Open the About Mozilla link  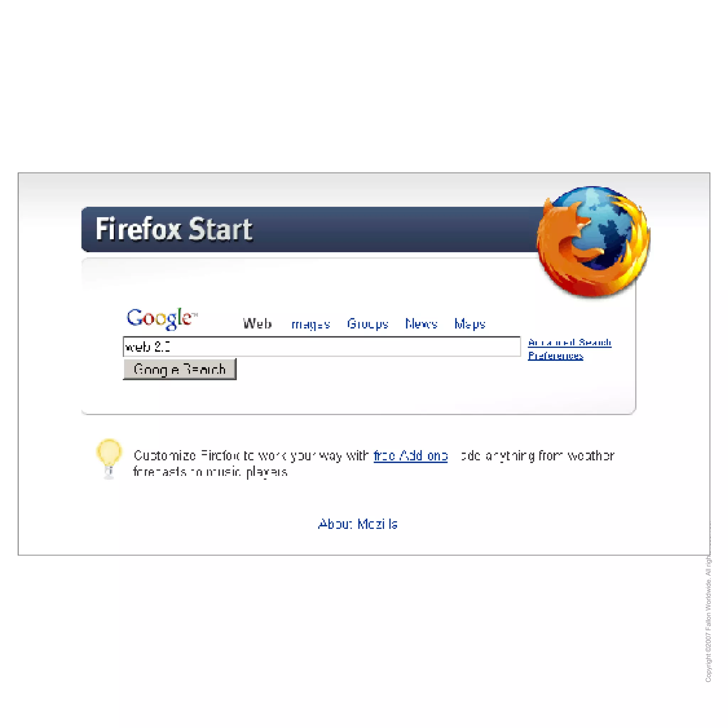tap(358, 524)
